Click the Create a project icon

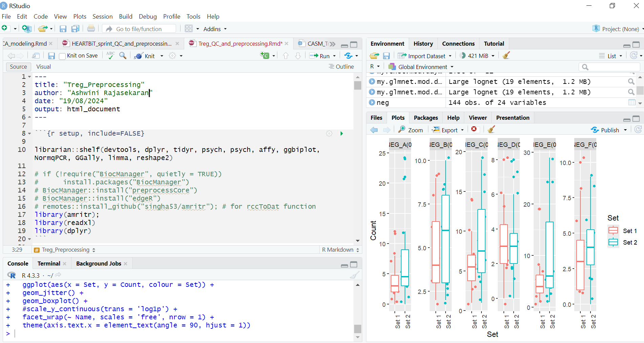26,29
